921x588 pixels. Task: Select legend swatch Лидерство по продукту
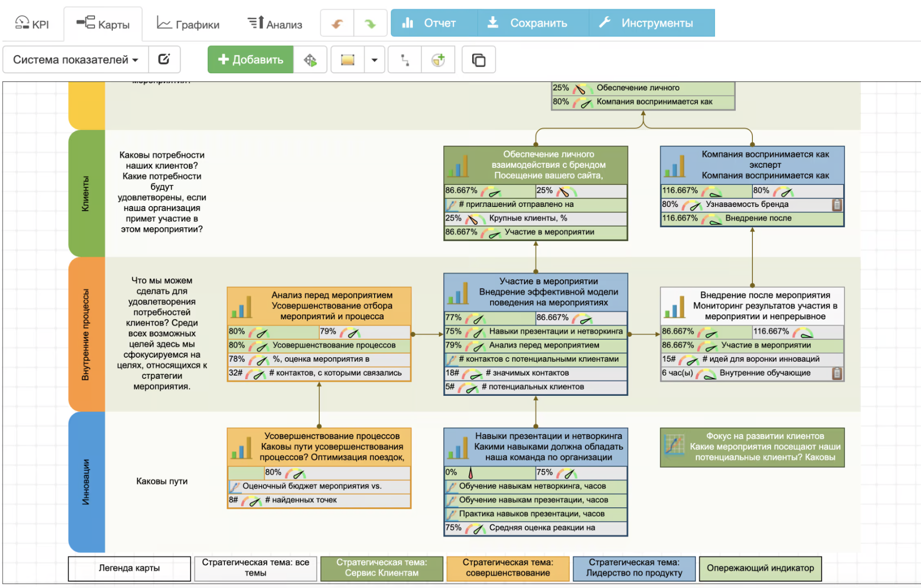pos(634,569)
